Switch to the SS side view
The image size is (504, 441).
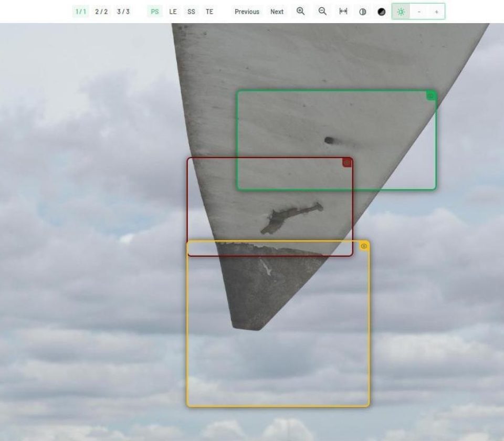coord(191,12)
